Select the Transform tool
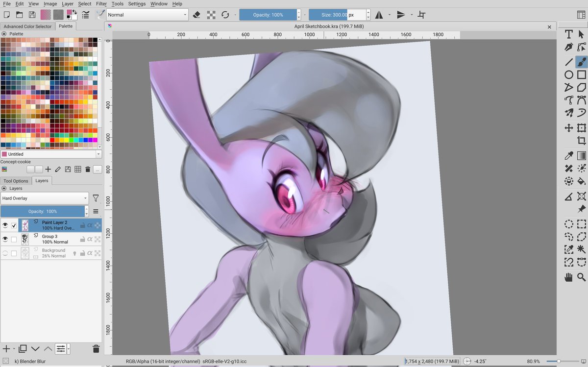588x367 pixels. (581, 128)
